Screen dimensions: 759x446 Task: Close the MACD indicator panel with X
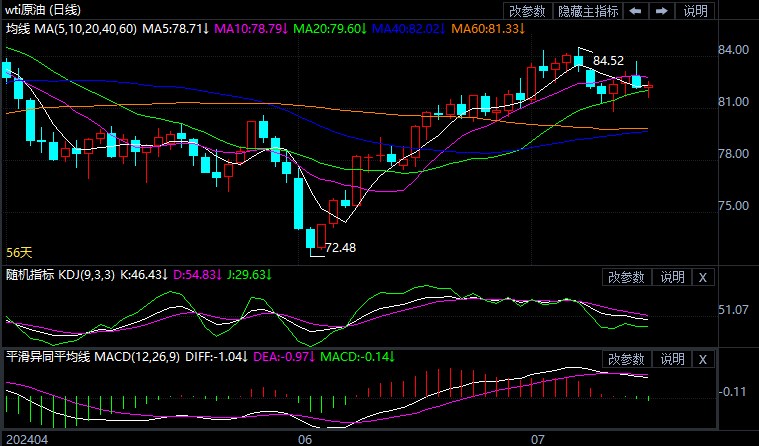(703, 359)
